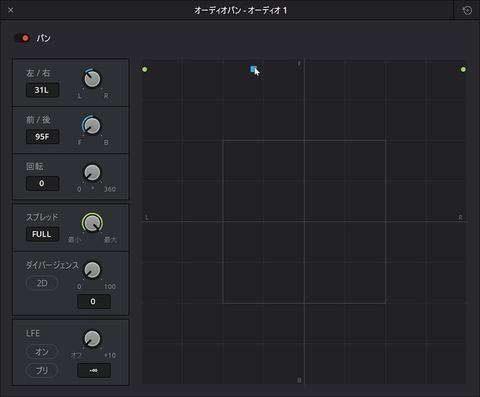480x397 pixels.
Task: Click the スプレッド spread knob
Action: [92, 223]
